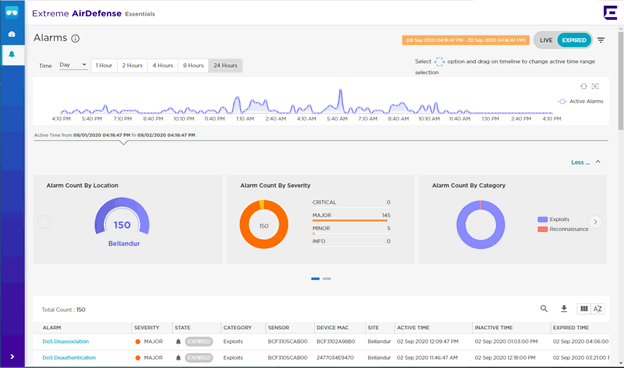Click device MAC 2477034E9470
624x368 pixels.
point(335,358)
